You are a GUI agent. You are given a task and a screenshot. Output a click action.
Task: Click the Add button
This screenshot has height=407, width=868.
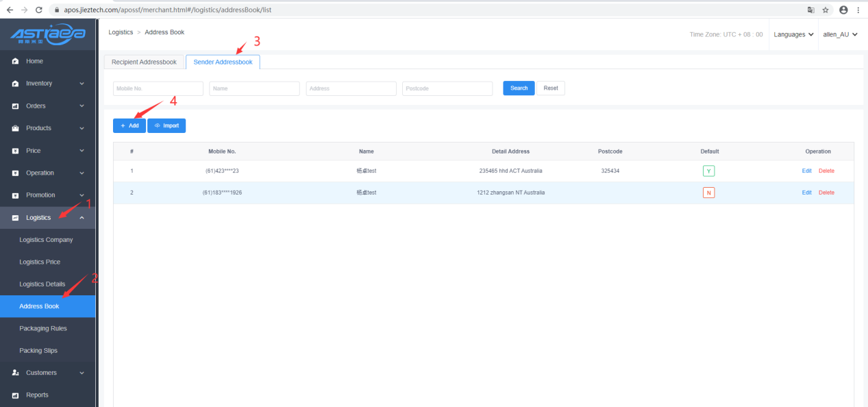coord(129,126)
